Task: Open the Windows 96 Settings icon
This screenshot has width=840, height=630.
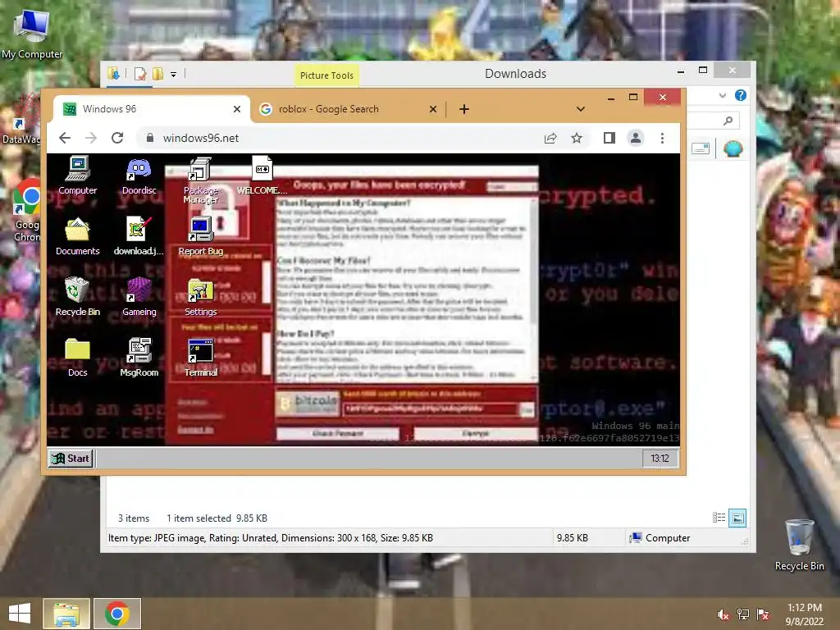Action: tap(200, 296)
